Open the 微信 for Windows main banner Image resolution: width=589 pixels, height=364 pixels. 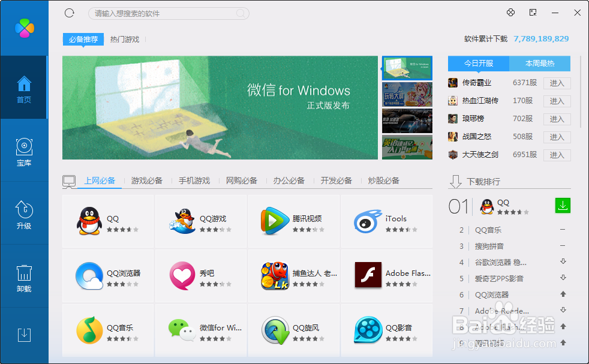pos(220,108)
